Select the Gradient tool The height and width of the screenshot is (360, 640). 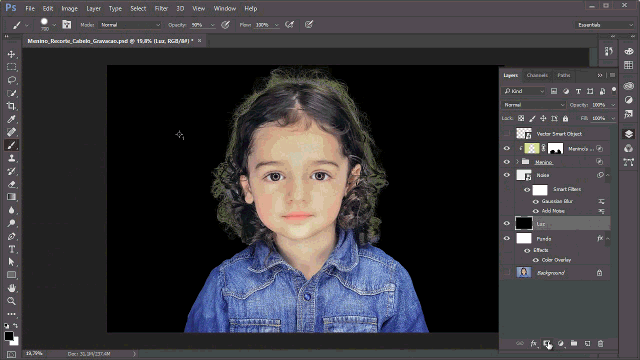point(11,197)
